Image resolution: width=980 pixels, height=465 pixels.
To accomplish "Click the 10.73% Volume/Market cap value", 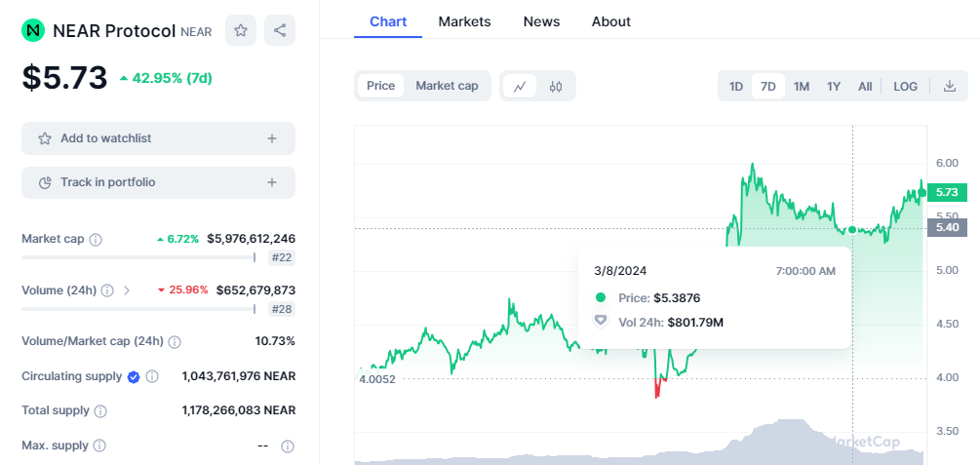I will click(275, 341).
